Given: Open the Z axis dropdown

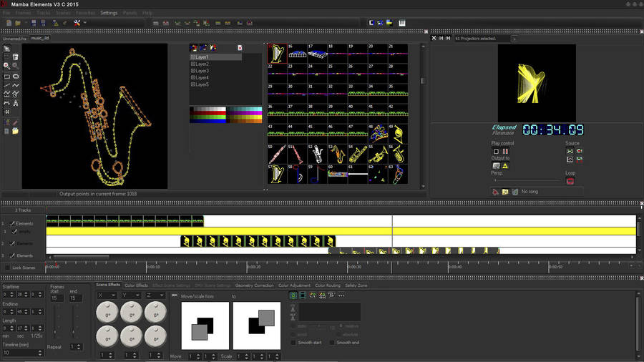Looking at the screenshot, I should tap(156, 295).
